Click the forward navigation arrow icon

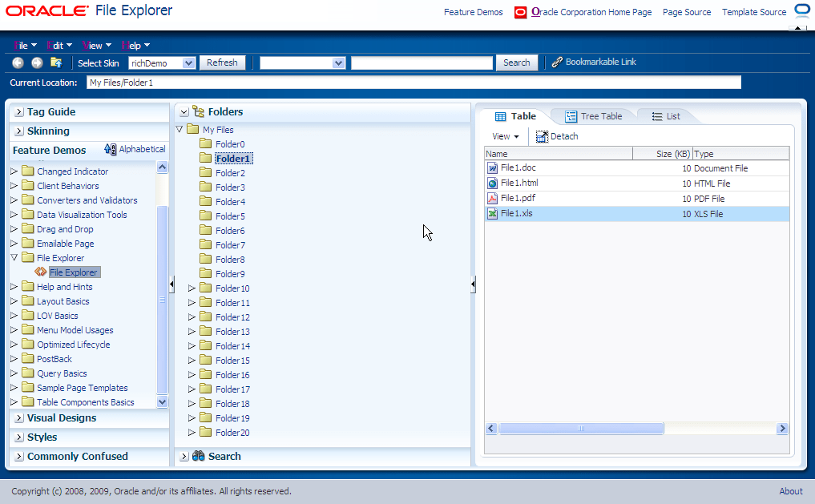[35, 62]
